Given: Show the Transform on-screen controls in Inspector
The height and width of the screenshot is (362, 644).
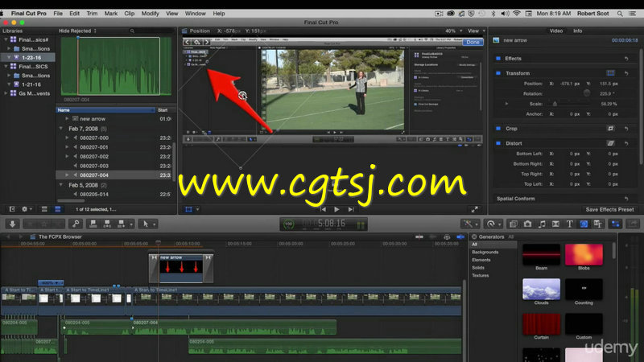Looking at the screenshot, I should [611, 73].
